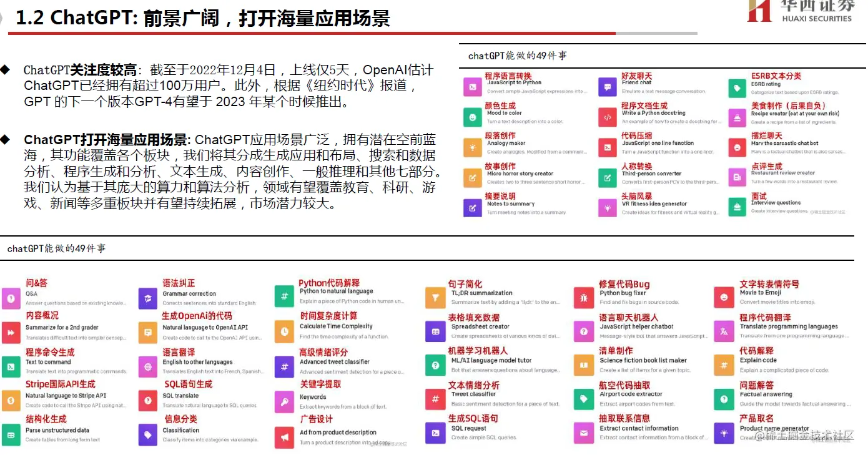This screenshot has width=868, height=455.
Task: Select the Advanced tweet classifier hash icon
Action: click(x=285, y=367)
